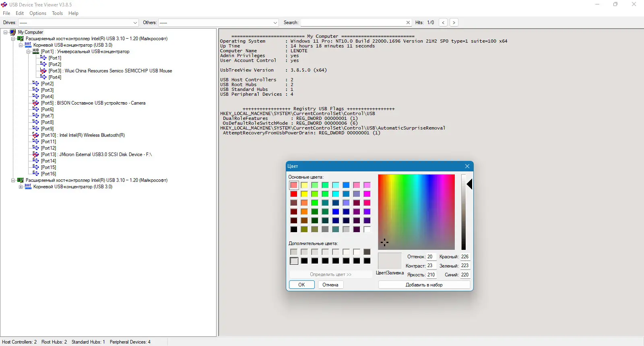Click the Оттенок value field
Viewport: 644px width, 346px height.
click(431, 257)
